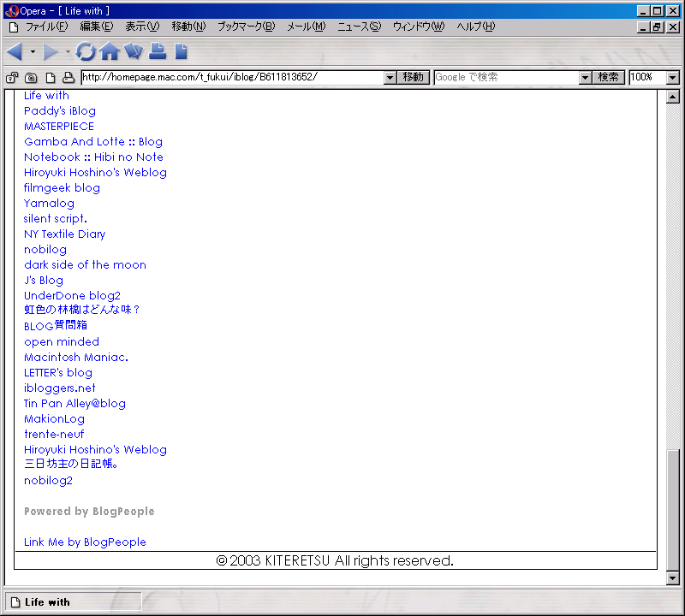Viewport: 685px width, 616px height.
Task: Open the ブックマーク(B) menu
Action: [x=247, y=27]
